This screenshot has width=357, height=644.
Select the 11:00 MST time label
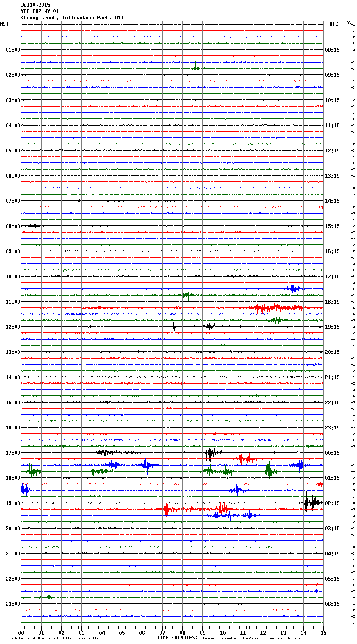[x=13, y=302]
